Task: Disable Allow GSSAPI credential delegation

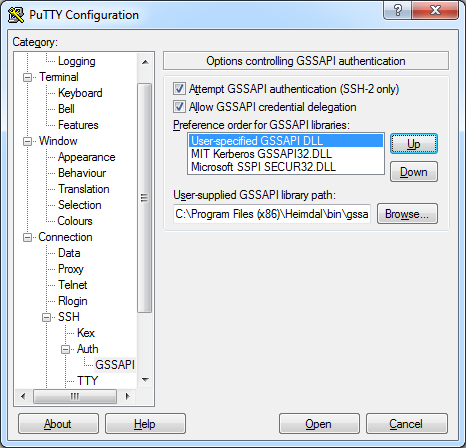Action: (x=179, y=107)
